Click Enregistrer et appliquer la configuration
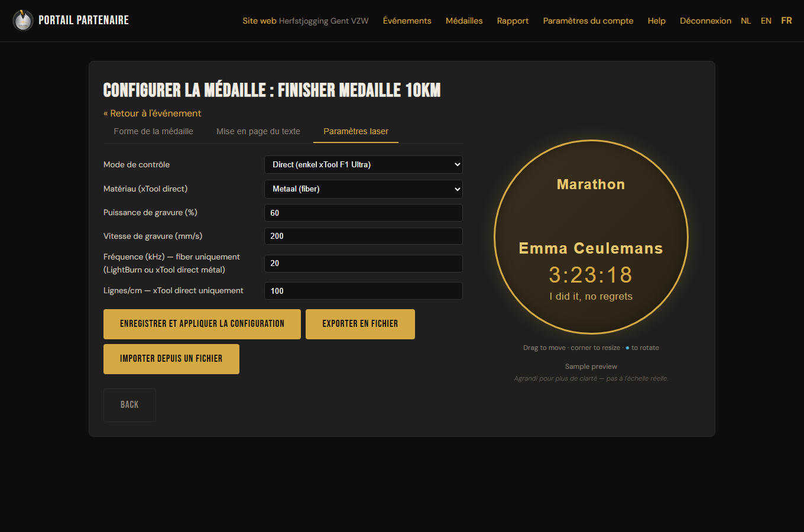The image size is (804, 532). coord(202,324)
